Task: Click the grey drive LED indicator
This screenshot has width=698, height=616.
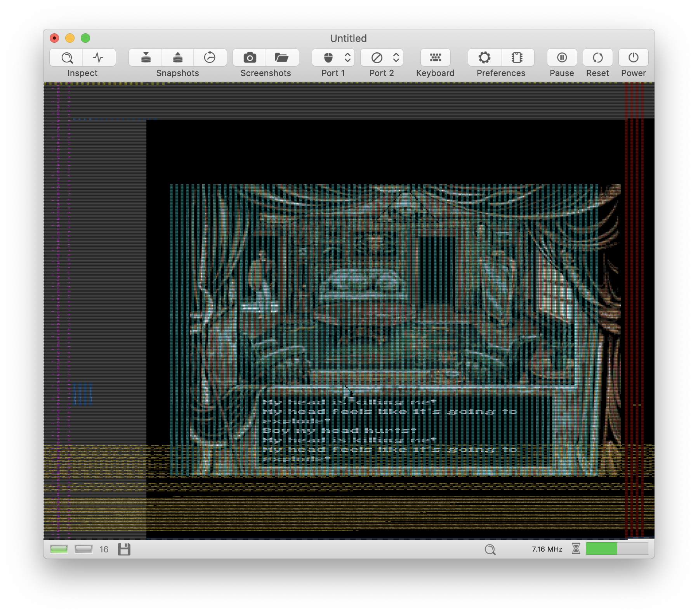Action: click(x=83, y=549)
